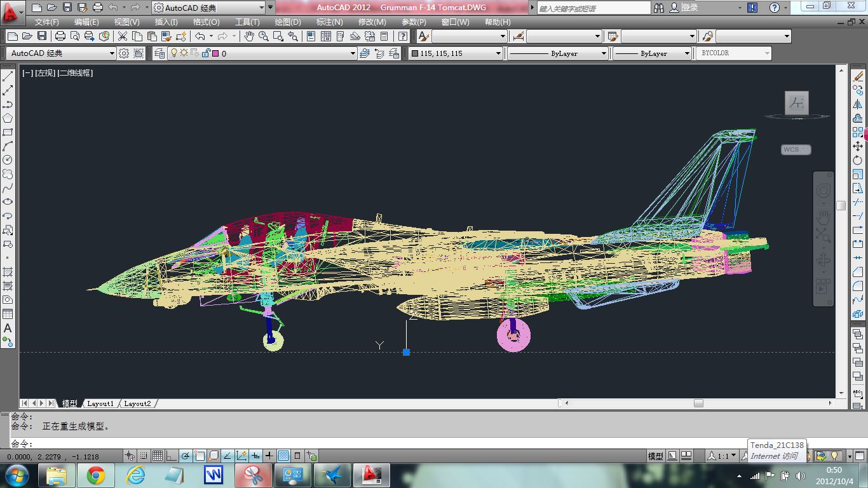Click the Move tool in modify toolbar

tap(858, 146)
